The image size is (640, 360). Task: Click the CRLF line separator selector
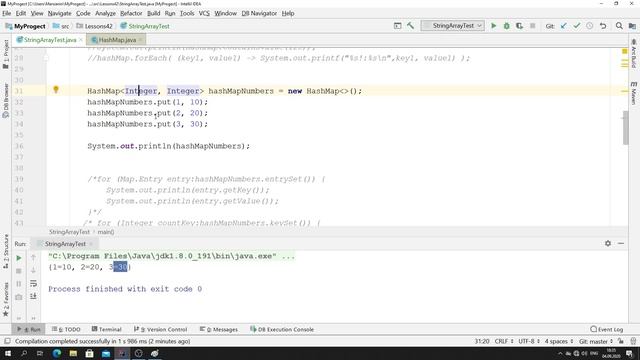[x=504, y=341]
